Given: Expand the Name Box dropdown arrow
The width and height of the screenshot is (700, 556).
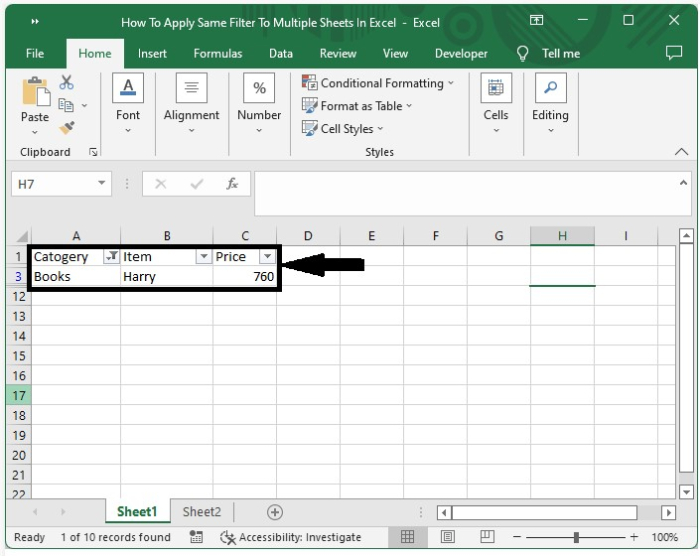Looking at the screenshot, I should (102, 183).
